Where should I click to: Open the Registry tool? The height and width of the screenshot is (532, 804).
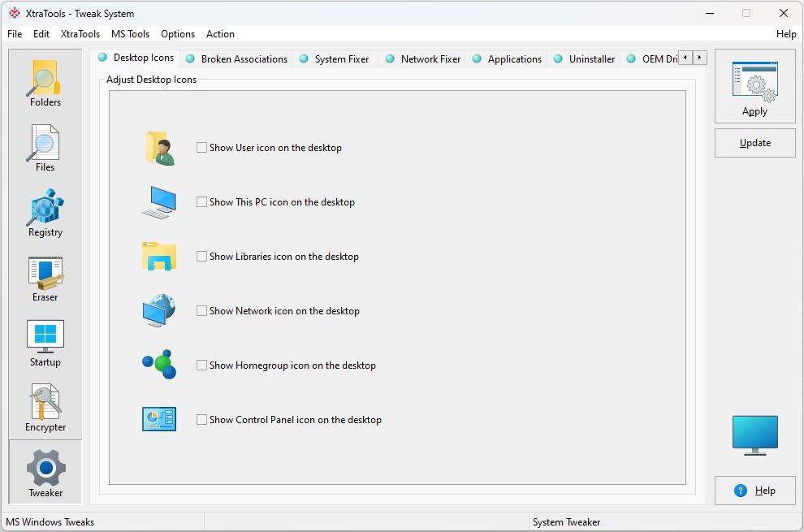(x=45, y=213)
